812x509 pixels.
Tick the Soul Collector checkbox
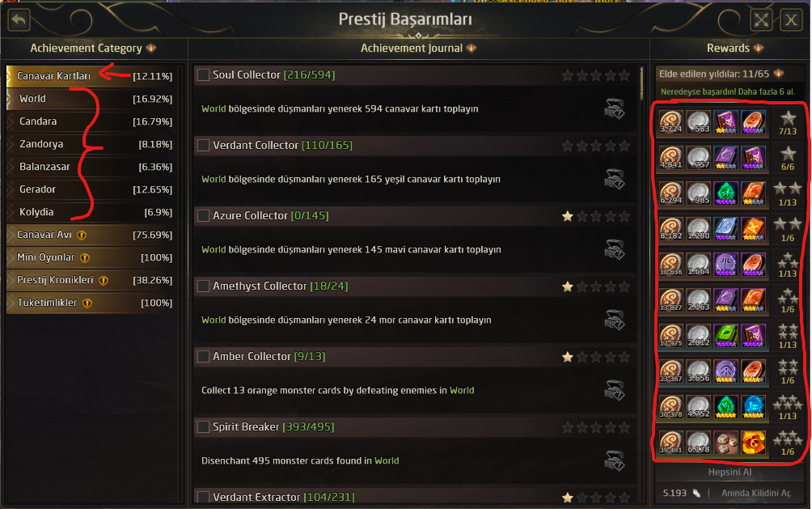click(x=203, y=75)
